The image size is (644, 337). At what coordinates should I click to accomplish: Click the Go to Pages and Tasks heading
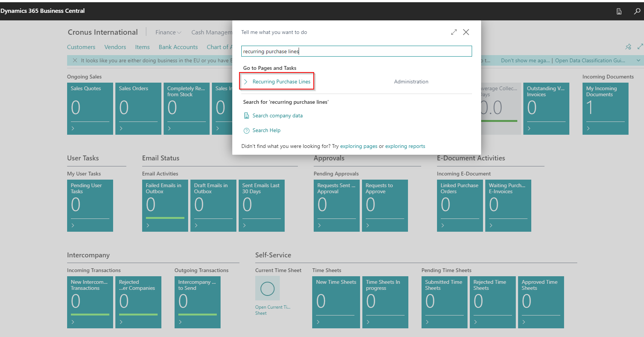[x=270, y=68]
